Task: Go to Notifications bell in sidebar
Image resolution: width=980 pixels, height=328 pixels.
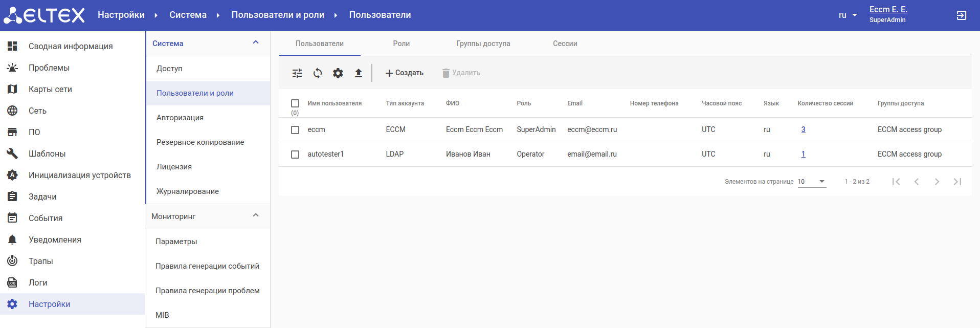Action: coord(55,239)
